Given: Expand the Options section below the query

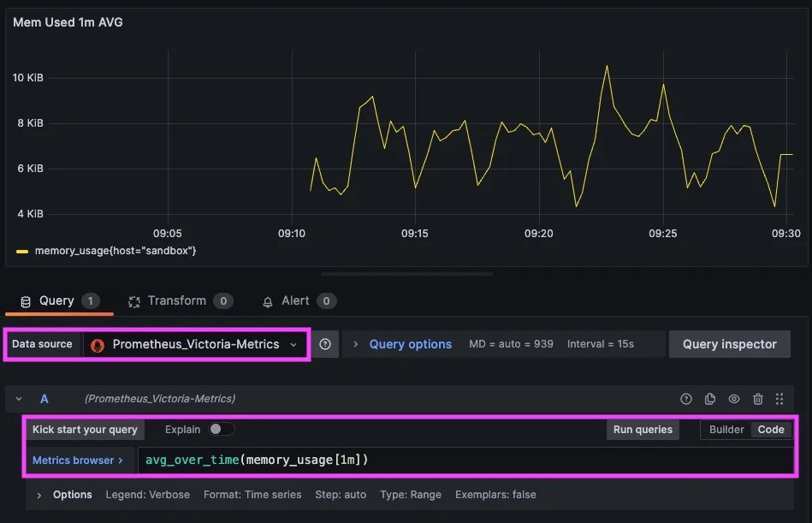Looking at the screenshot, I should [64, 495].
